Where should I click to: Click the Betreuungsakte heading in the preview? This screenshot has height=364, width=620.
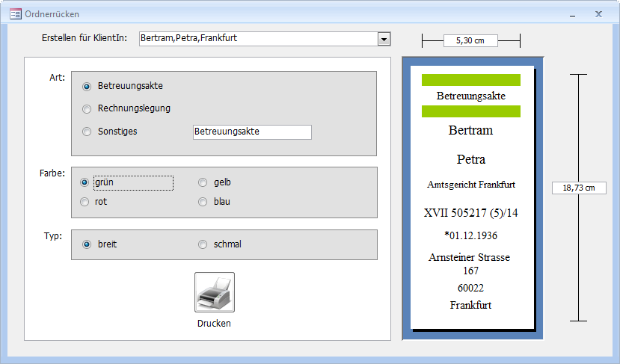[471, 96]
